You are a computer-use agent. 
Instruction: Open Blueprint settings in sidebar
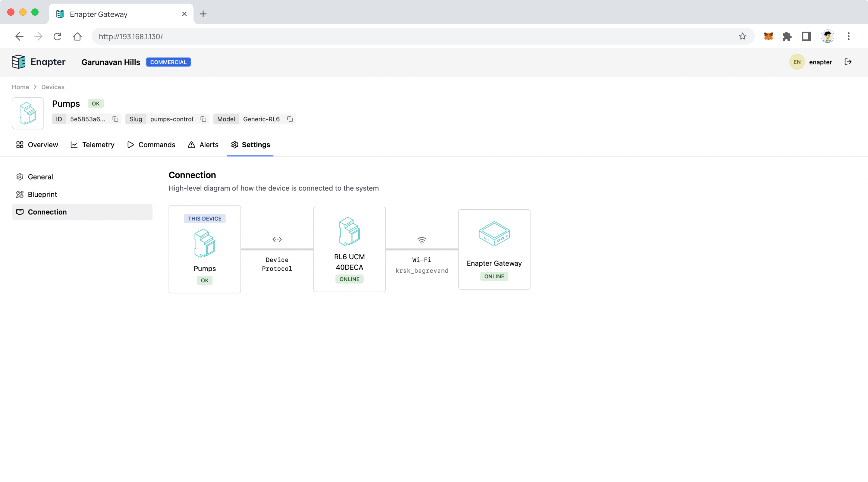pyautogui.click(x=42, y=194)
